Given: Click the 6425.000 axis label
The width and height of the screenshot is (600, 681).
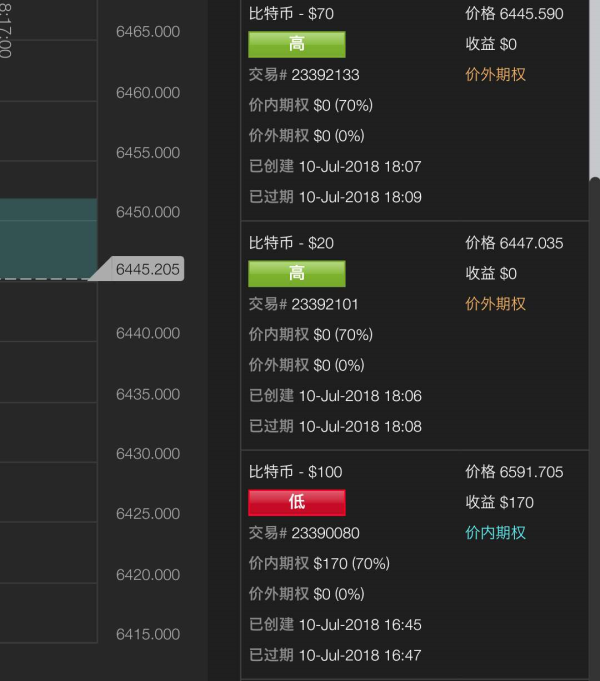Looking at the screenshot, I should coord(148,514).
